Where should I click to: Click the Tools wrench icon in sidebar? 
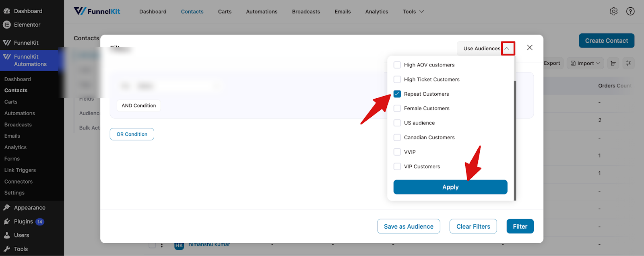7,249
